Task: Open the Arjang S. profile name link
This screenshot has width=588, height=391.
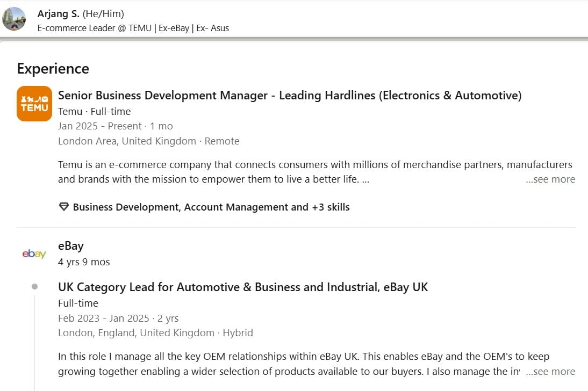Action: click(59, 14)
